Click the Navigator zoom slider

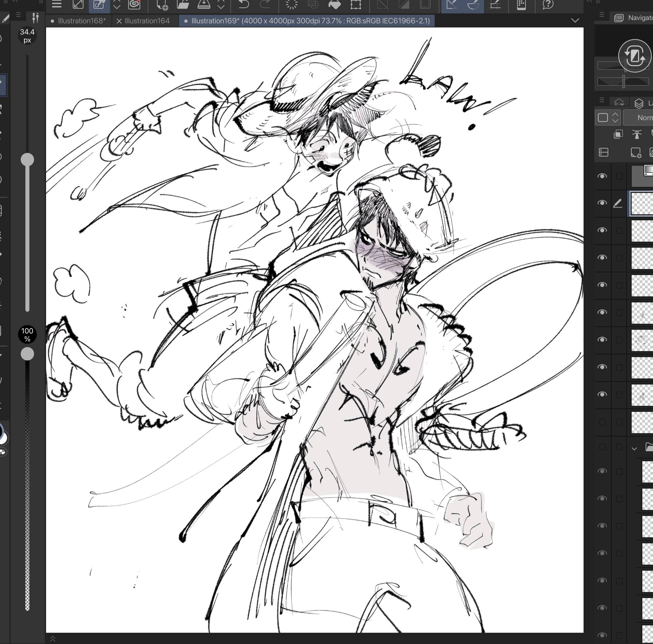tap(623, 65)
